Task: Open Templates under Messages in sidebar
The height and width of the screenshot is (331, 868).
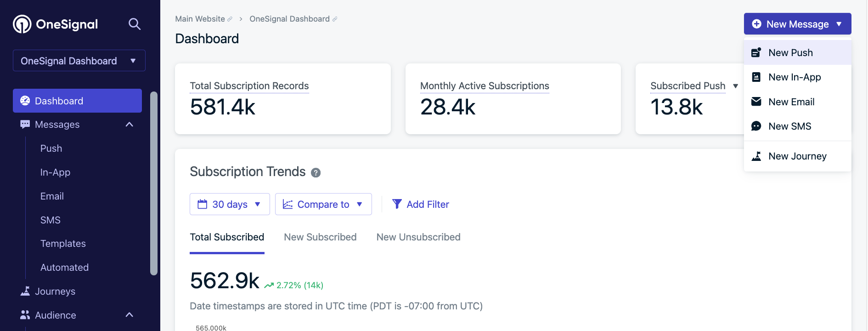Action: pyautogui.click(x=63, y=244)
